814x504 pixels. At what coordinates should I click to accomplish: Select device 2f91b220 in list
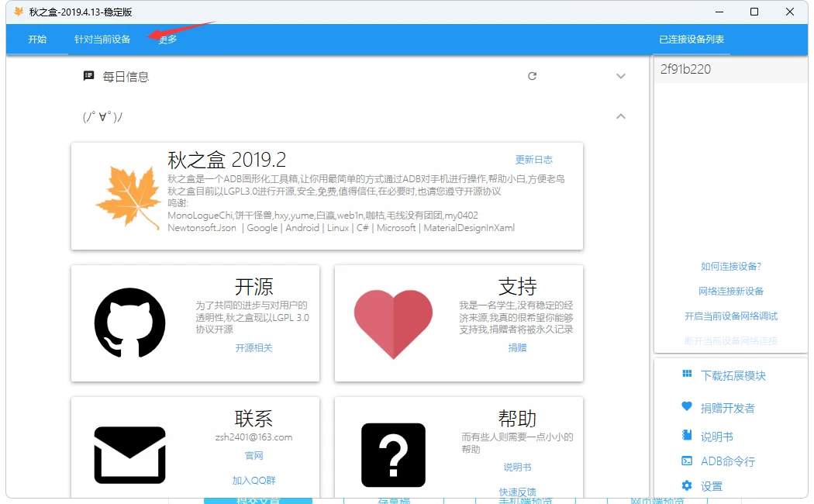point(731,70)
